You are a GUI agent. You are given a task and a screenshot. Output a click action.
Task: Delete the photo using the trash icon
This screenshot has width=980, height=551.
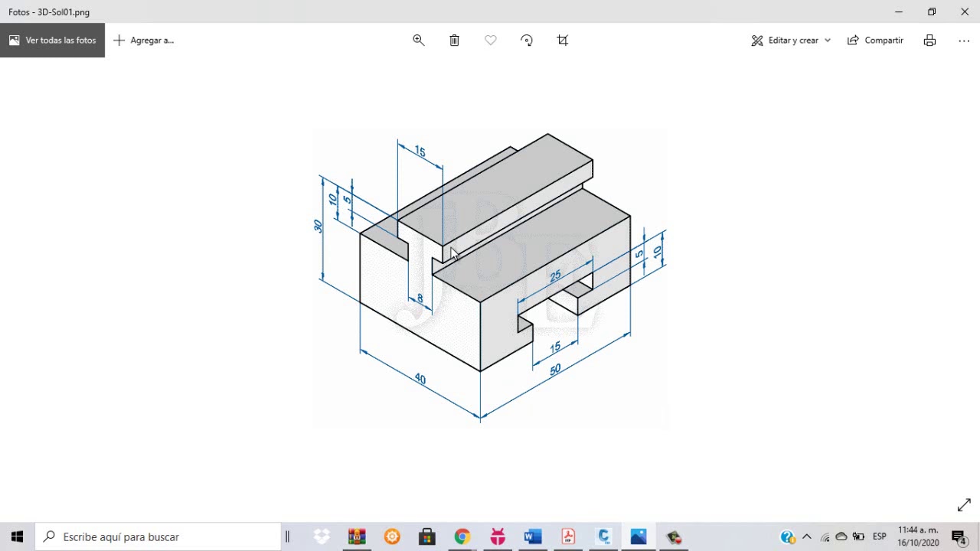point(454,41)
